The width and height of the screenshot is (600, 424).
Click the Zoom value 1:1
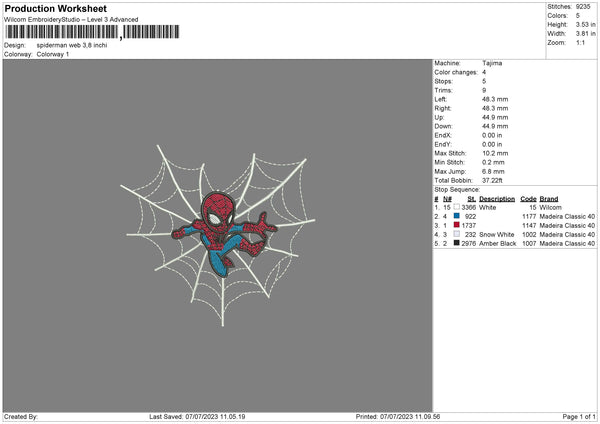tap(580, 42)
